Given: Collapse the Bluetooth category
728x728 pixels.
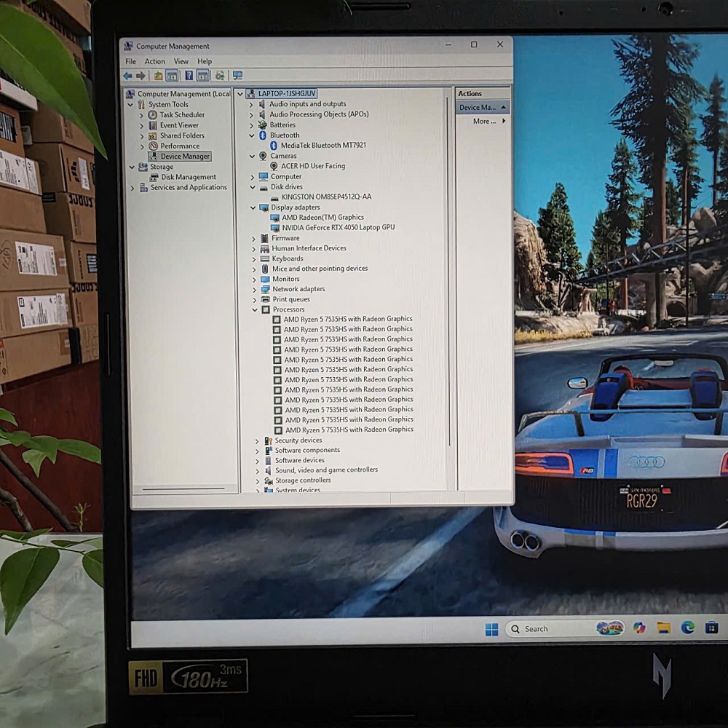Looking at the screenshot, I should pos(252,135).
